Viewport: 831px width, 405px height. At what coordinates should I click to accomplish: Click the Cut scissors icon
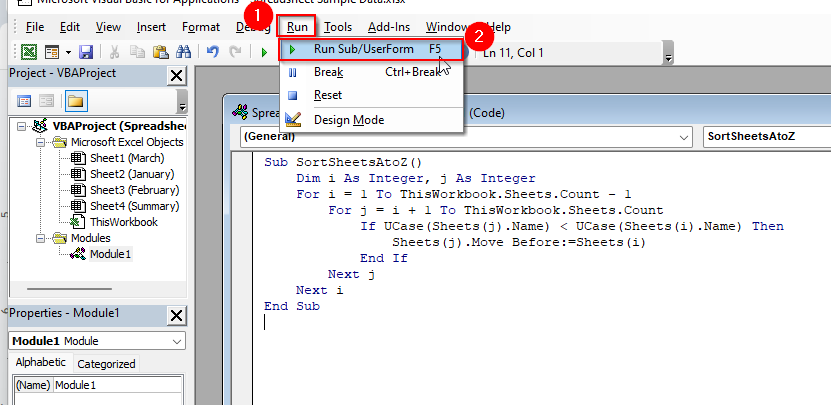point(114,52)
